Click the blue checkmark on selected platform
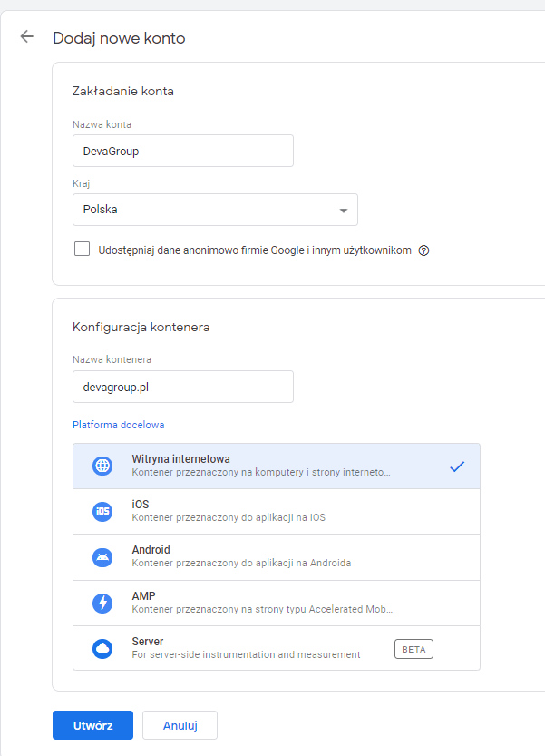The width and height of the screenshot is (545, 756). pos(457,466)
